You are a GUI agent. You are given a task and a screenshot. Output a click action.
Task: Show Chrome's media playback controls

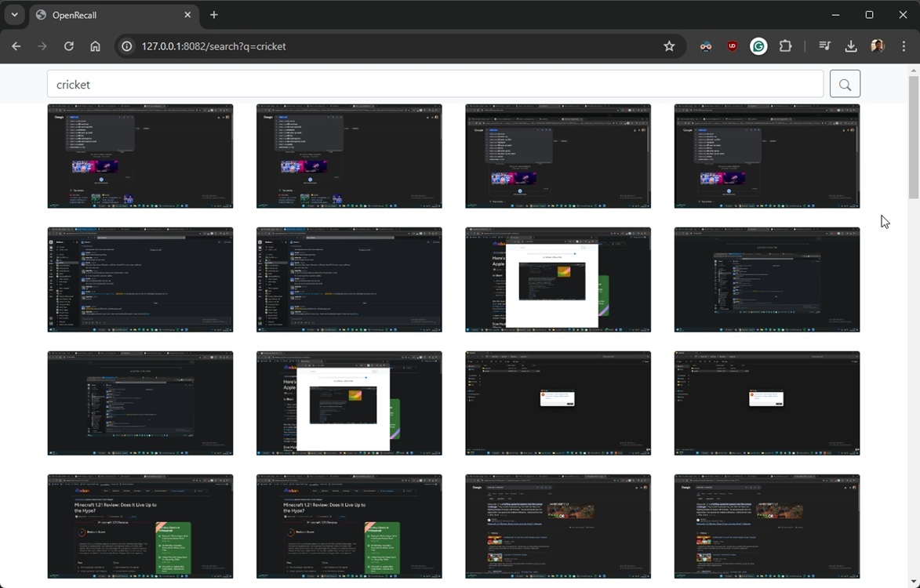click(x=824, y=46)
